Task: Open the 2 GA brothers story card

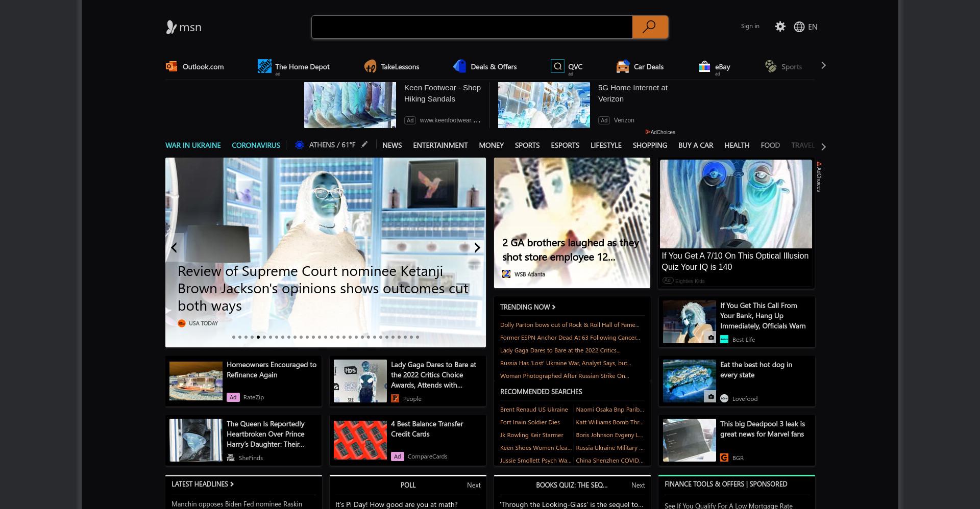Action: [x=572, y=223]
